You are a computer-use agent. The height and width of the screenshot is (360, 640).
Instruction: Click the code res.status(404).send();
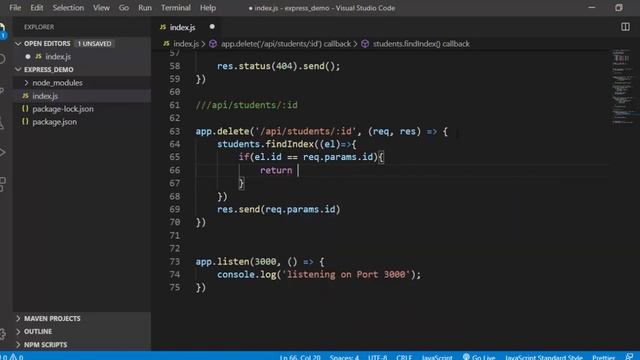click(278, 66)
